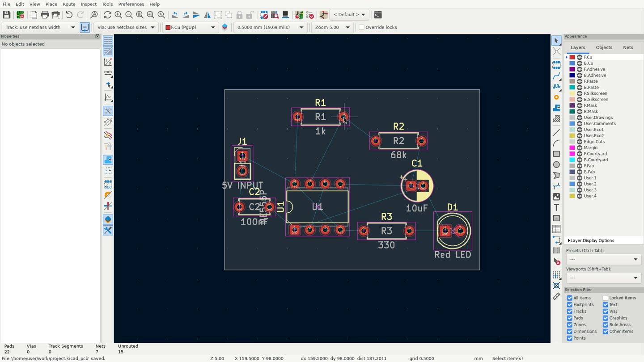Hide the F.Silkscreen layer eye icon

coord(580,93)
